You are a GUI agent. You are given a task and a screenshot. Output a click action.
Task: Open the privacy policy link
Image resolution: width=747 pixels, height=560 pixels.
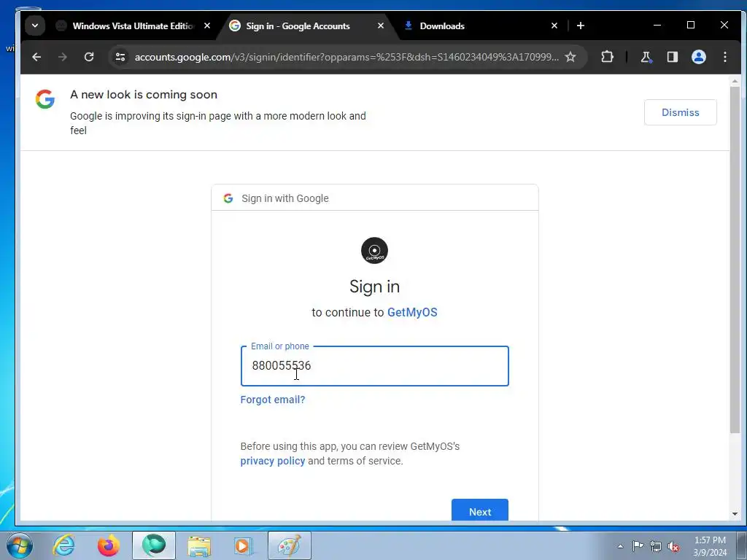273,461
